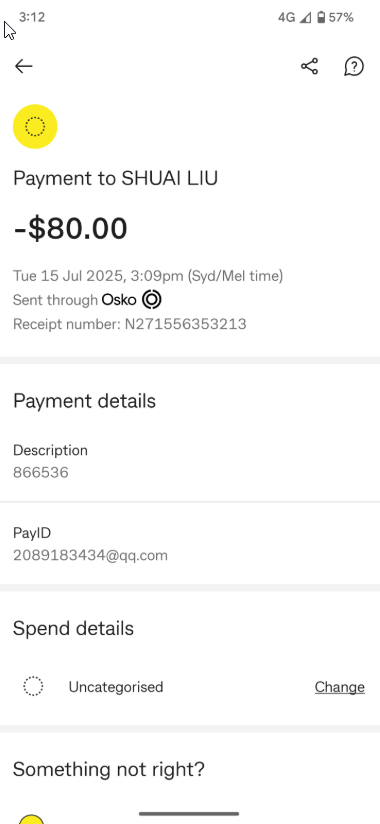380x824 pixels.
Task: Open the share icon
Action: (x=309, y=66)
